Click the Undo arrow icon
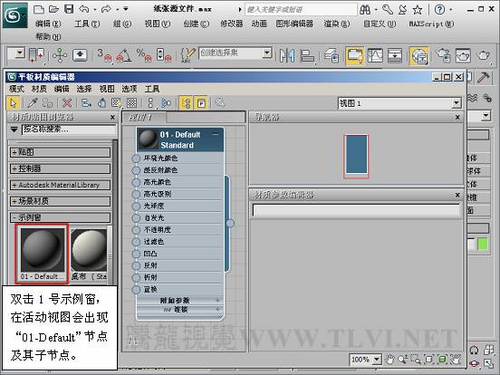Image resolution: width=500 pixels, height=375 pixels. (x=84, y=9)
